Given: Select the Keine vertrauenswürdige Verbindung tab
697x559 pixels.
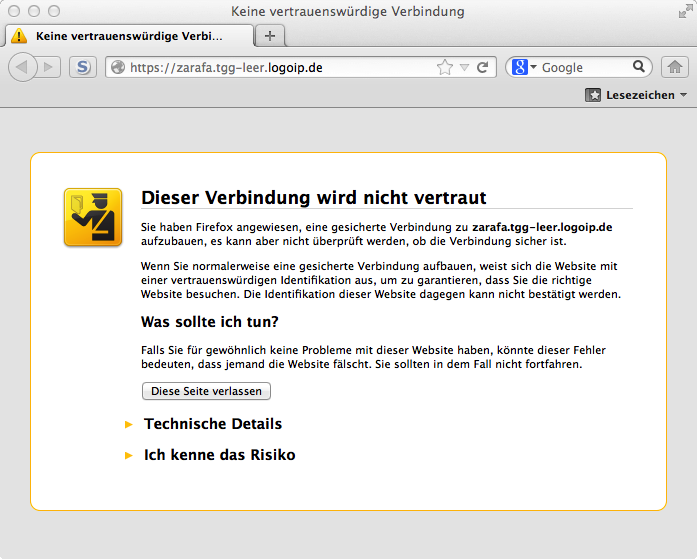Looking at the screenshot, I should pyautogui.click(x=128, y=35).
